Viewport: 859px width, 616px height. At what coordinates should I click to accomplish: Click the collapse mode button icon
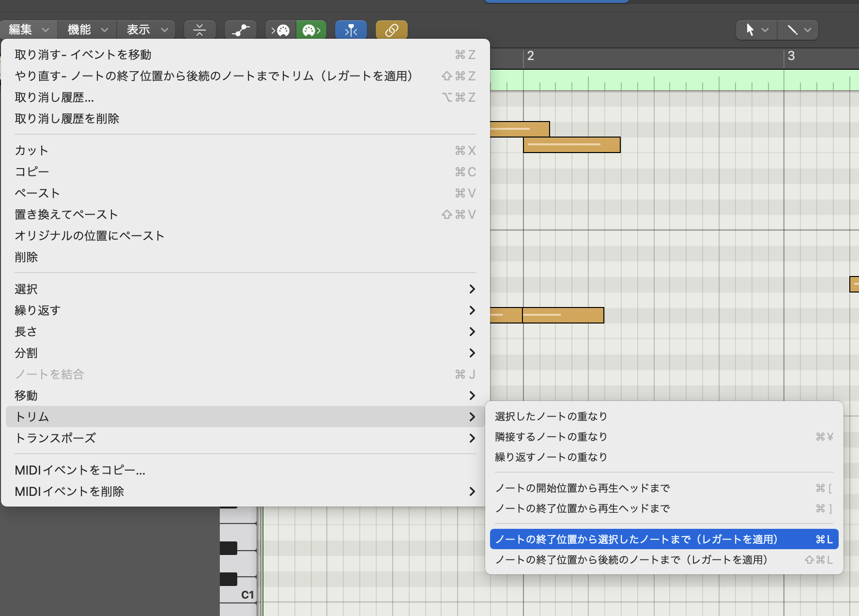[199, 30]
